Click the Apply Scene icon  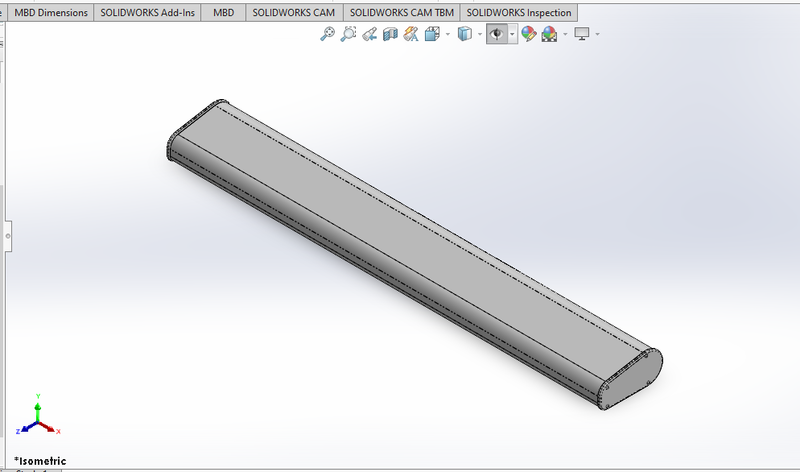(549, 34)
